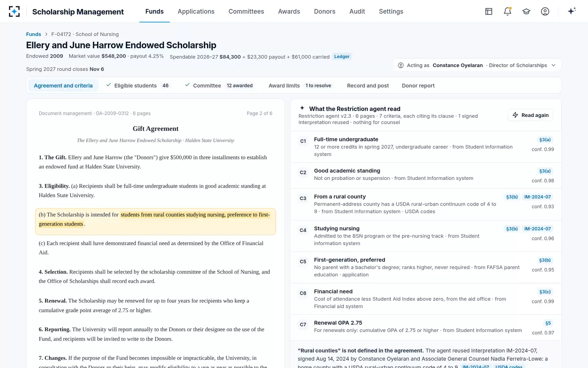Viewport: 588px width, 368px height.
Task: Open clause §3(b) for From a rural county
Action: pos(512,197)
